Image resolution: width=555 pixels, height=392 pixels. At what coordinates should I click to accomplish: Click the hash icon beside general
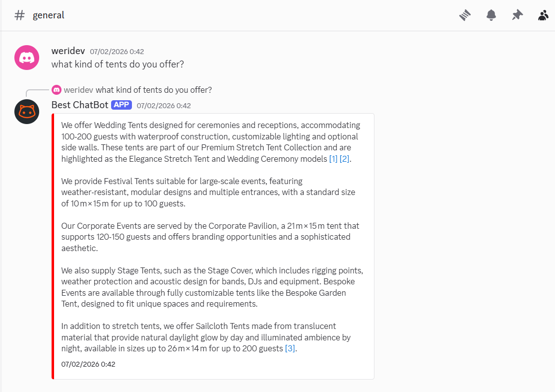19,15
